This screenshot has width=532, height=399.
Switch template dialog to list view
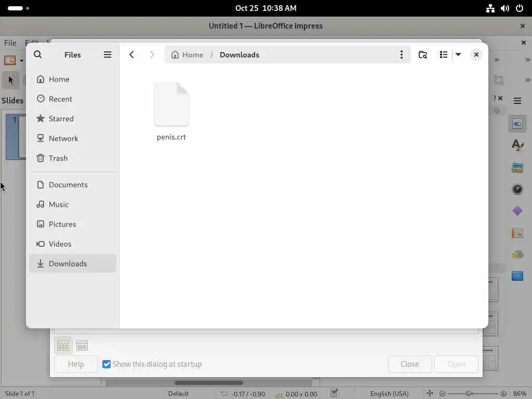point(82,345)
